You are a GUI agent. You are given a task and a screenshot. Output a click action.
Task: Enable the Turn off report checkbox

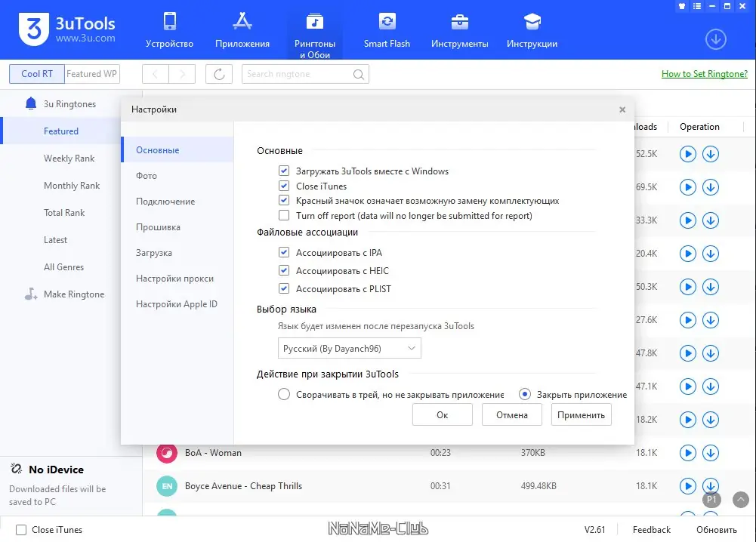coord(284,215)
